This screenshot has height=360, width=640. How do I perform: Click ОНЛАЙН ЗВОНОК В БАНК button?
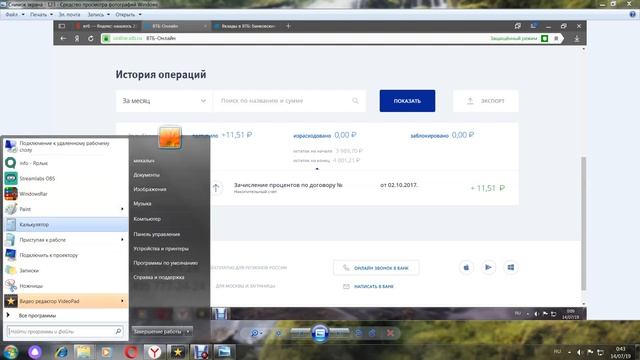376,268
